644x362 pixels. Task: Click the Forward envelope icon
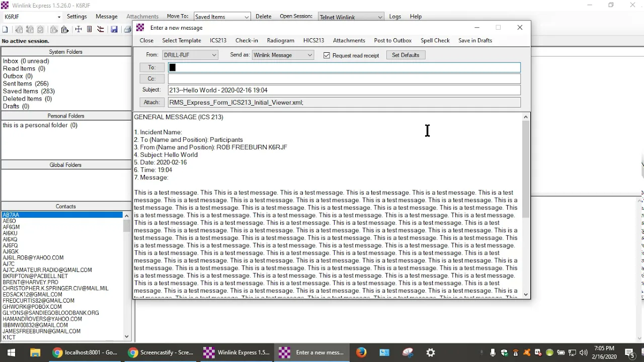(54, 30)
